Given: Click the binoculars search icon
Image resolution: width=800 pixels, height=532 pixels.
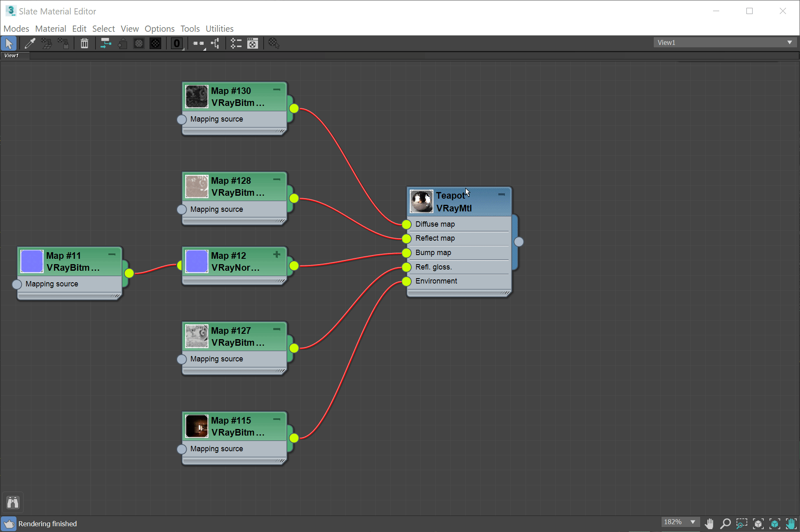Looking at the screenshot, I should click(x=13, y=502).
